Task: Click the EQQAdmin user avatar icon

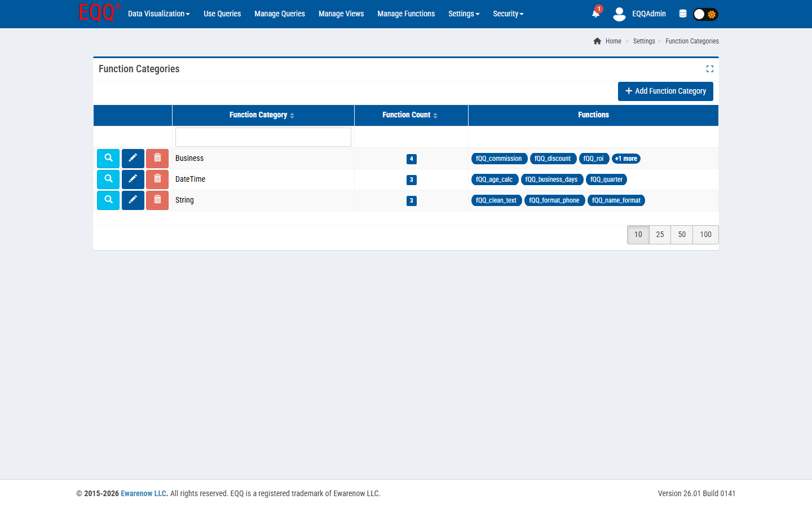Action: coord(619,14)
